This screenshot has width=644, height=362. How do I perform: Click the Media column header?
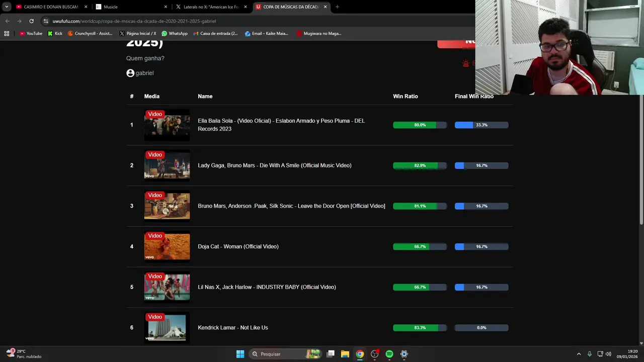152,96
